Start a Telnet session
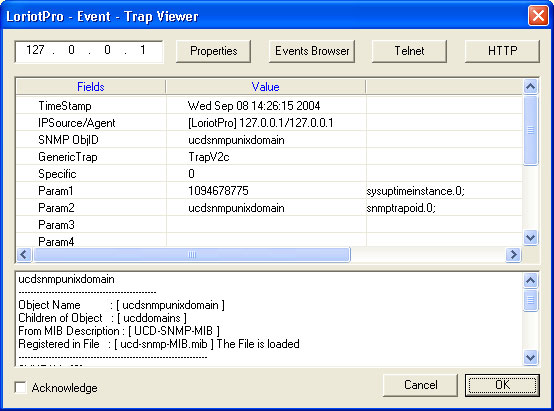554x411 pixels. click(x=409, y=51)
